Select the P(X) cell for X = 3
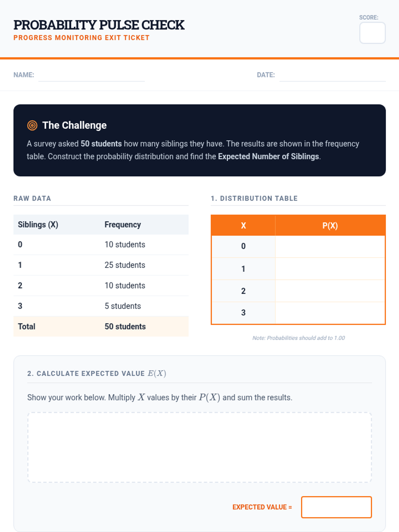The width and height of the screenshot is (399, 532). (330, 313)
